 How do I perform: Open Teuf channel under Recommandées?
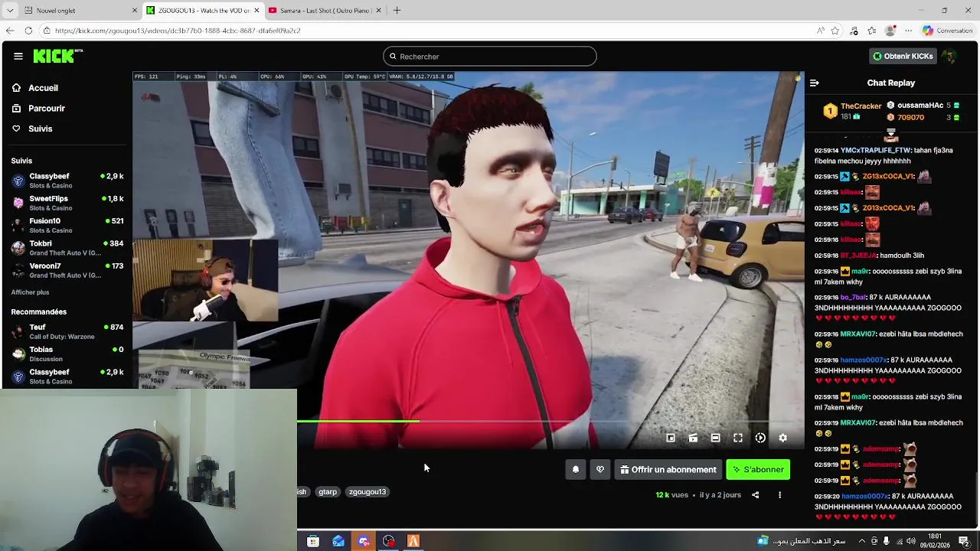click(67, 331)
